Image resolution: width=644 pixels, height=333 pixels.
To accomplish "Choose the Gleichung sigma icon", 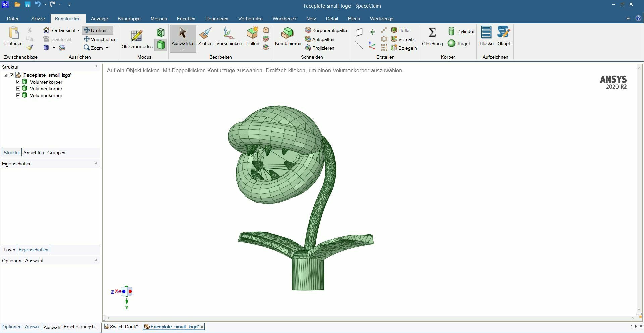I will click(x=432, y=33).
